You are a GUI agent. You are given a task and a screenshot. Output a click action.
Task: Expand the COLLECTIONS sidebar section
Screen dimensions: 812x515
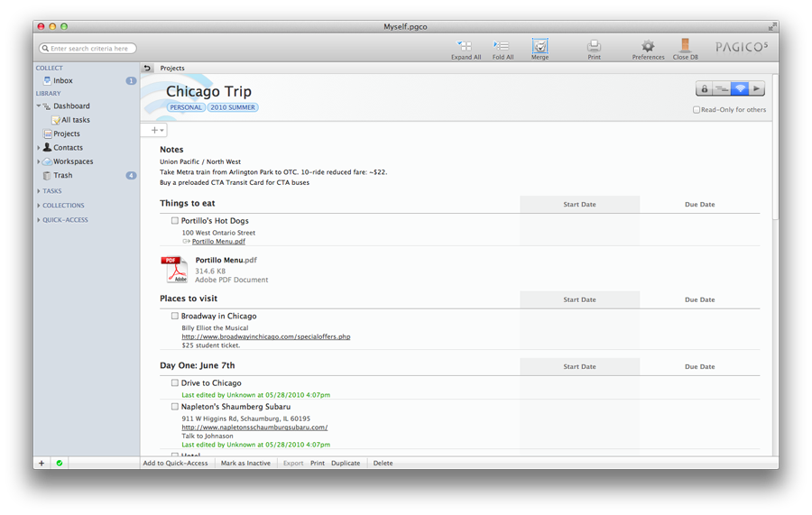(38, 206)
